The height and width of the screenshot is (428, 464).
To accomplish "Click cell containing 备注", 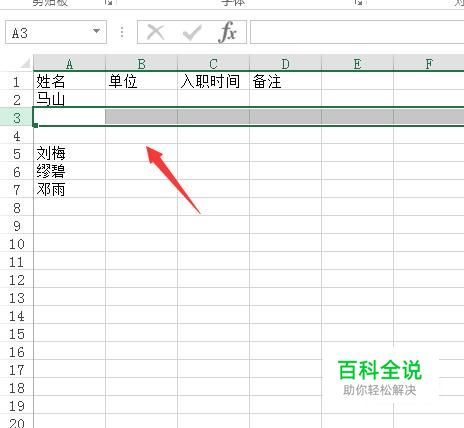I will 285,81.
